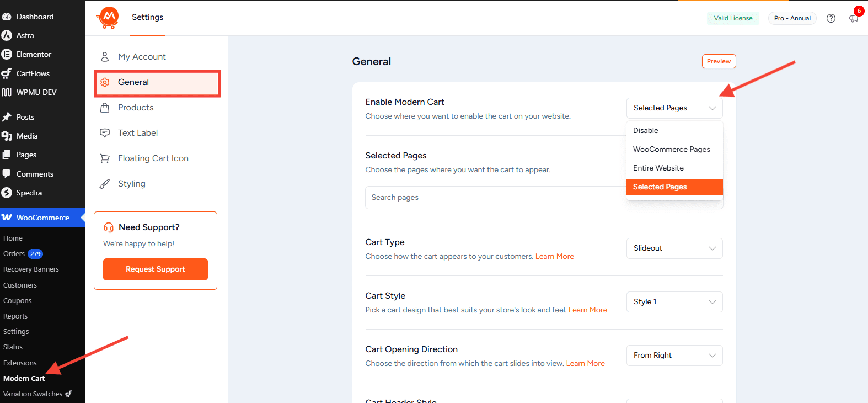Choose Selected Pages option in list
The image size is (868, 403).
click(674, 187)
